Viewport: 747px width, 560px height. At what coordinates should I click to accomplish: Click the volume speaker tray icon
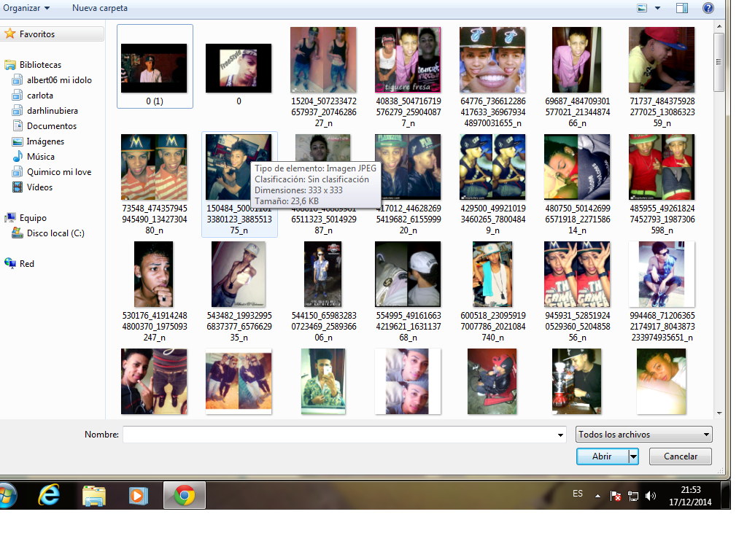[x=650, y=496]
